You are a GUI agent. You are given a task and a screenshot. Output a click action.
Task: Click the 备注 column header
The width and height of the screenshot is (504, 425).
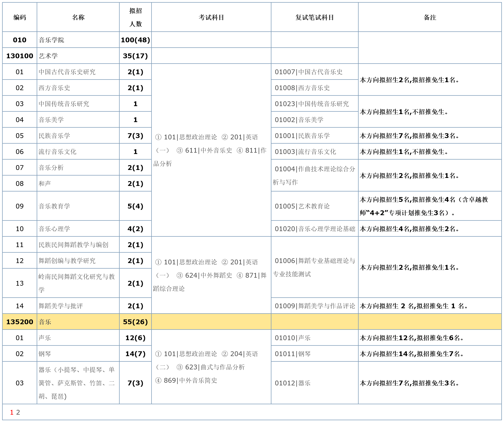pos(431,16)
